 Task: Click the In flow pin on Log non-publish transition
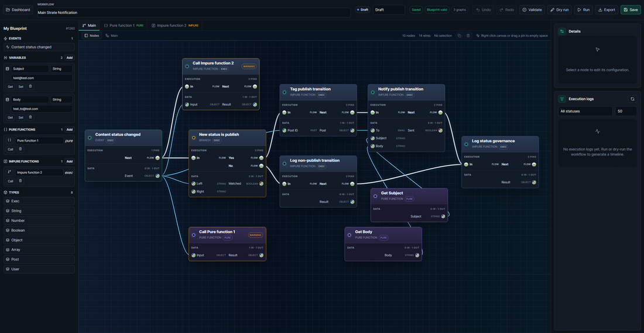(284, 184)
